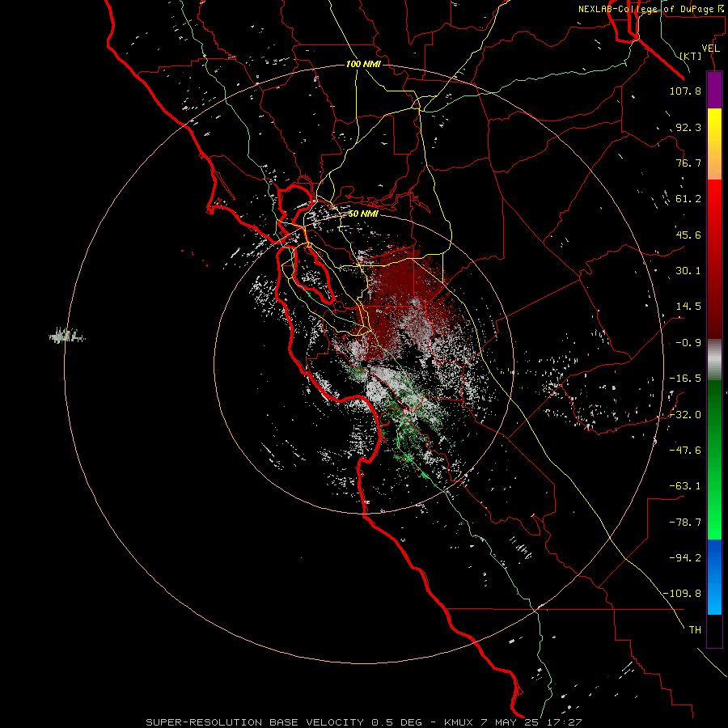The image size is (728, 728).
Task: Click the Super-Resolution Base Velocity caption
Action: pos(363,722)
